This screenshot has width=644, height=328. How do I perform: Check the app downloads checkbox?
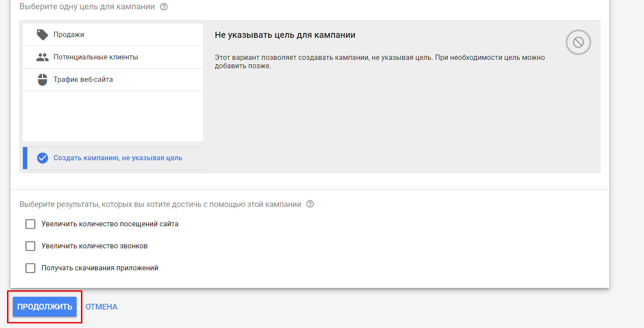point(30,268)
